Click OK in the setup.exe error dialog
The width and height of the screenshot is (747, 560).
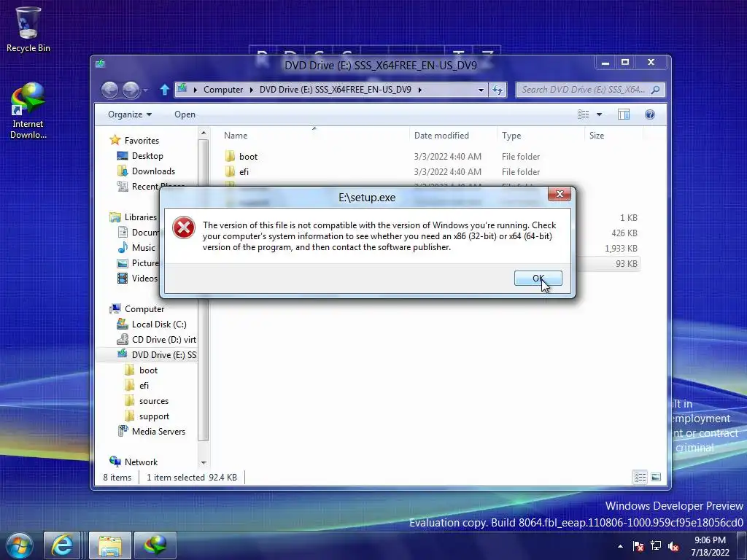point(538,278)
